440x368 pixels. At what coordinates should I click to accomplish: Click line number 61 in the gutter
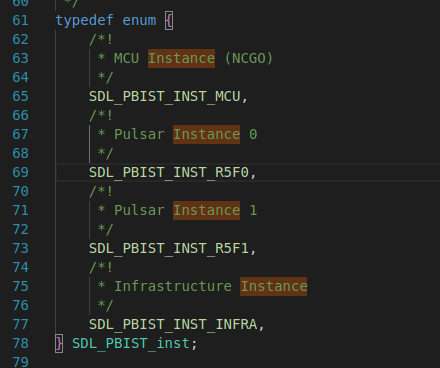(x=20, y=20)
